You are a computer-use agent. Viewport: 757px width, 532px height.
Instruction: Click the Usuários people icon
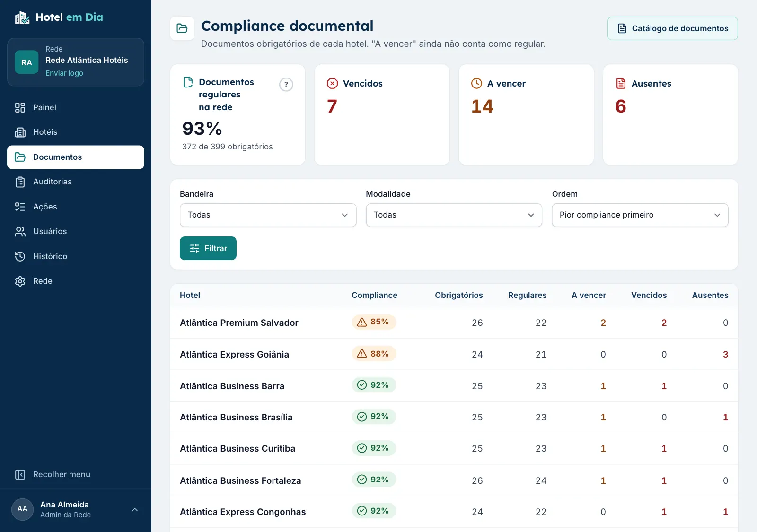(20, 231)
